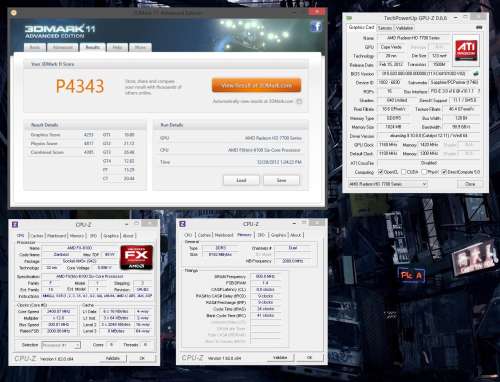Open the graphics card selection dropdown in GPU-Z
Image resolution: width=500 pixels, height=382 pixels.
pyautogui.click(x=388, y=184)
